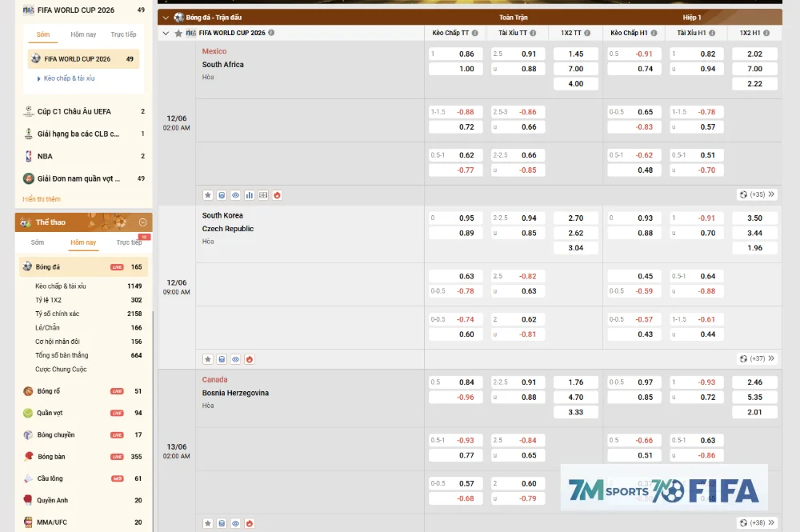Select Quyền Anh sport
800x532 pixels.
84,500
